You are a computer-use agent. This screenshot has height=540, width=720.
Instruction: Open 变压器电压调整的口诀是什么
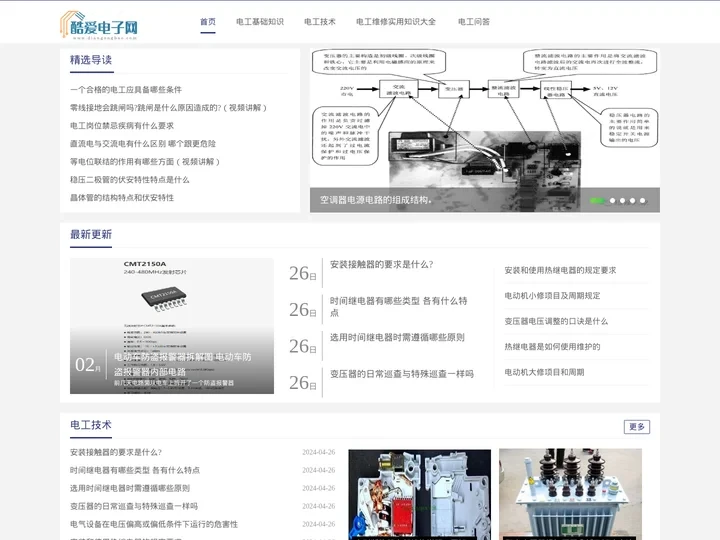[556, 321]
